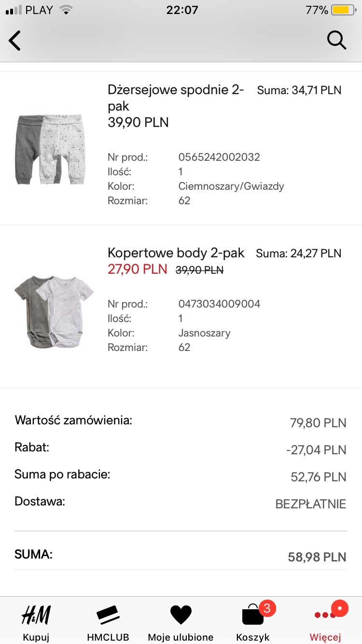Tap the SUMA total 58,98 PLN
Screen dimensions: 362x644
tap(317, 557)
